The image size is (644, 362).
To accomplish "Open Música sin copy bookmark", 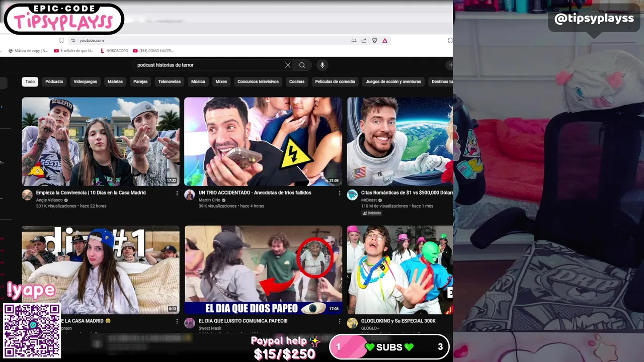I will (x=28, y=51).
